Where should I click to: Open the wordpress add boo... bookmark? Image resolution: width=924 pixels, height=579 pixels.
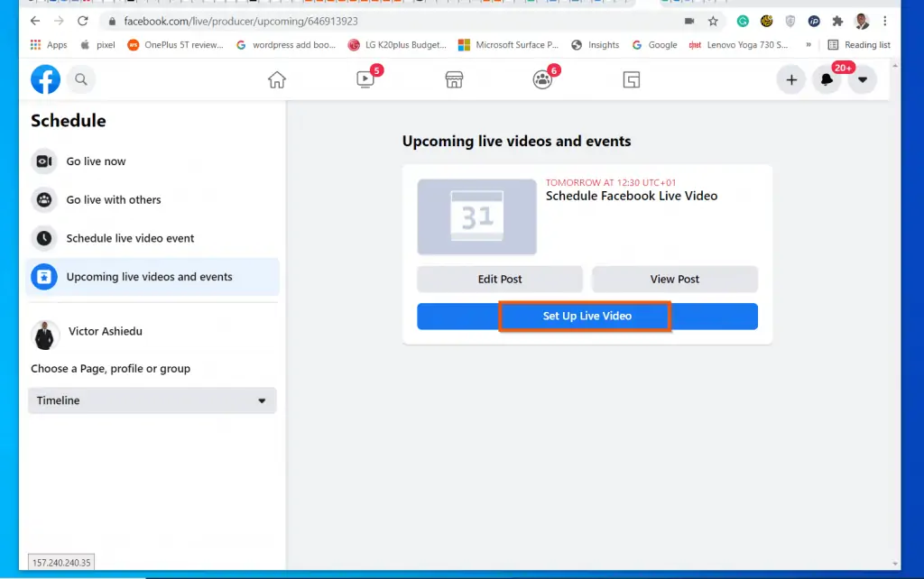[x=286, y=45]
